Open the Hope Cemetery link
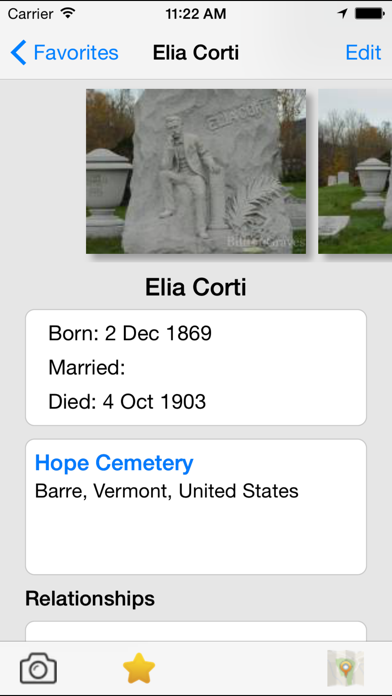Screen dimensions: 392x696 (114, 463)
